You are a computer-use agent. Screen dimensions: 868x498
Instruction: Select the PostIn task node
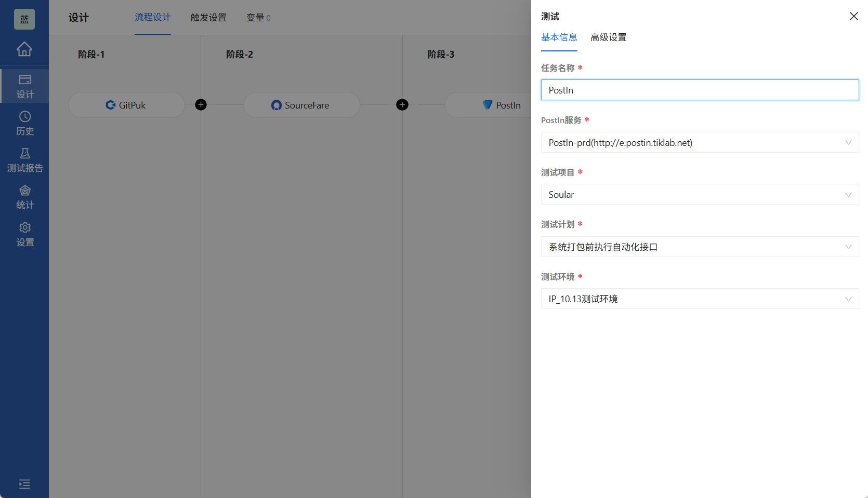click(x=488, y=105)
